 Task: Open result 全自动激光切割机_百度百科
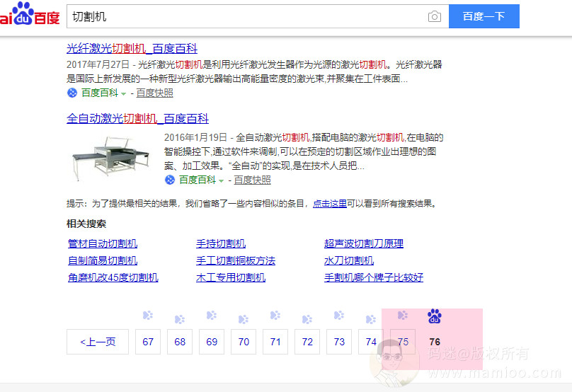click(137, 118)
